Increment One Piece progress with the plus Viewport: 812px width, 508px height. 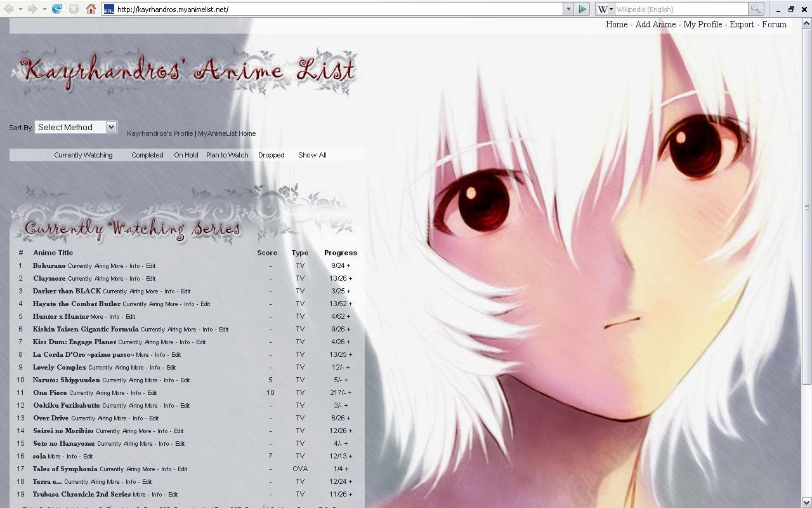pyautogui.click(x=349, y=392)
